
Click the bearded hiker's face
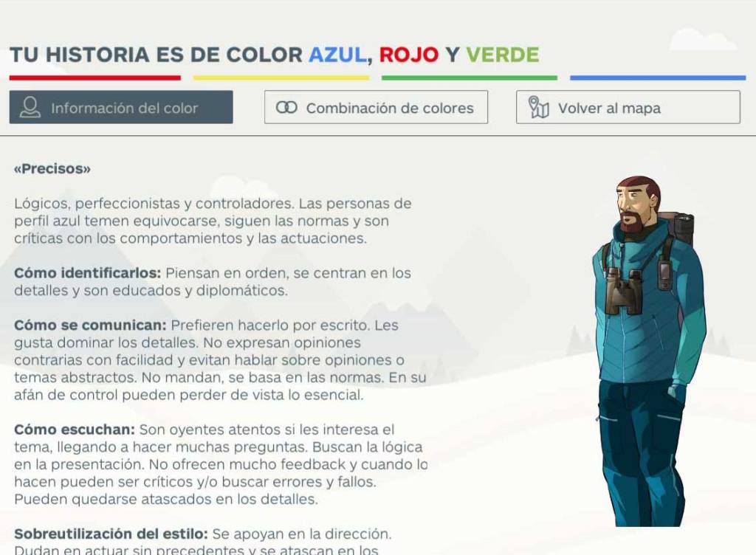pyautogui.click(x=635, y=205)
